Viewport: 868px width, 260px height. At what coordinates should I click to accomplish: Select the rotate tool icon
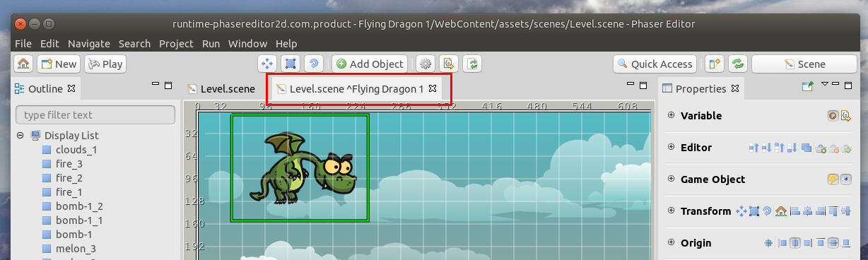[x=313, y=64]
